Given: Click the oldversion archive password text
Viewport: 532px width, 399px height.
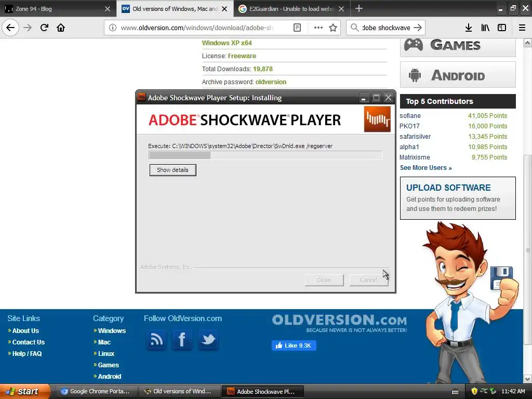Looking at the screenshot, I should [x=271, y=82].
